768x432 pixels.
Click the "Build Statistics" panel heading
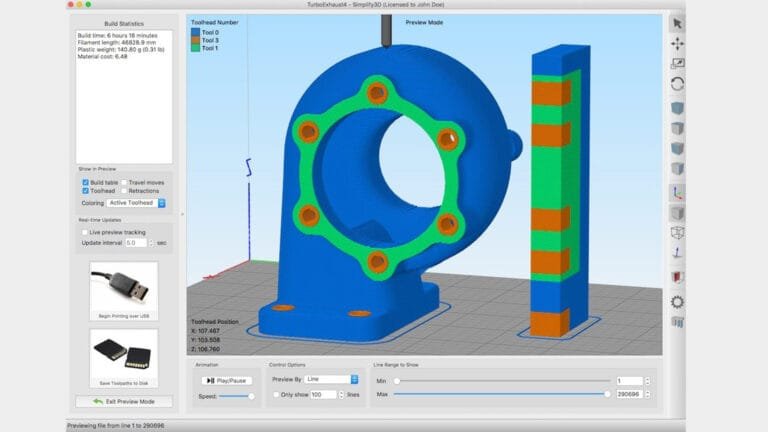124,24
